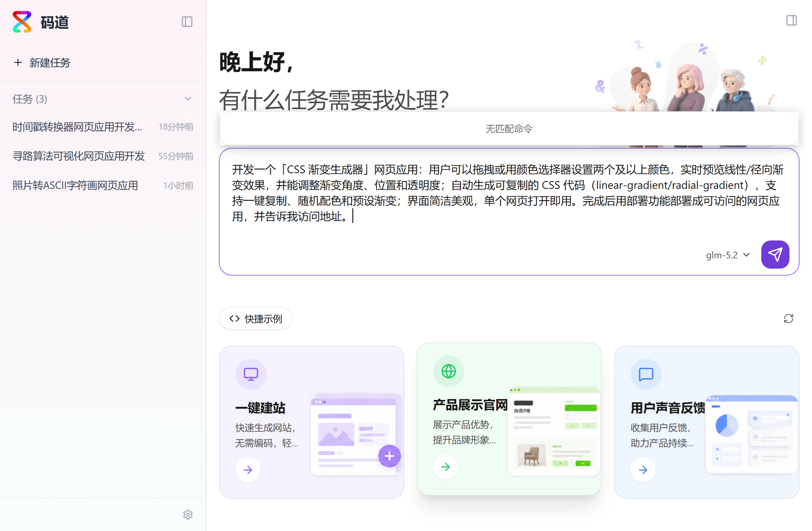Click the green arrow on 产品展示官网 card
Screen dimensions: 812x531
pyautogui.click(x=446, y=467)
